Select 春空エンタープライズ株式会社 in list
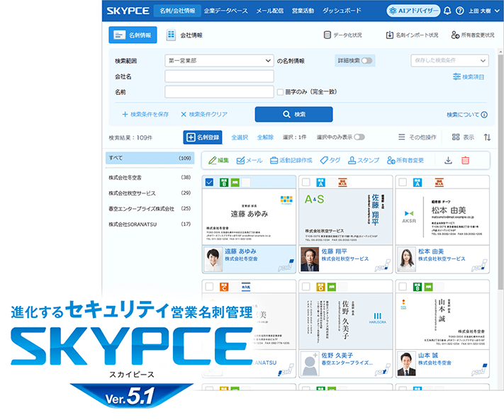The width and height of the screenshot is (504, 420). 150,209
